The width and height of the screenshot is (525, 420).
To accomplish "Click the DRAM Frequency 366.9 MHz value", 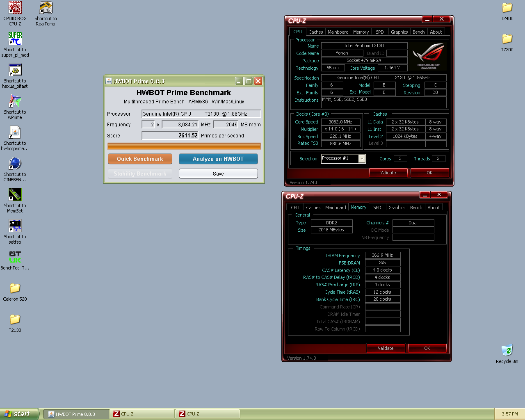I will (383, 255).
